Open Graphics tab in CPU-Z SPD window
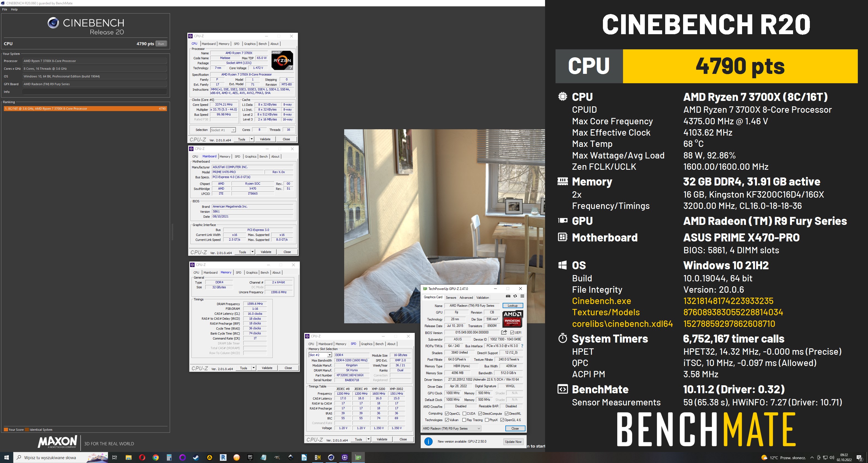 click(x=366, y=344)
